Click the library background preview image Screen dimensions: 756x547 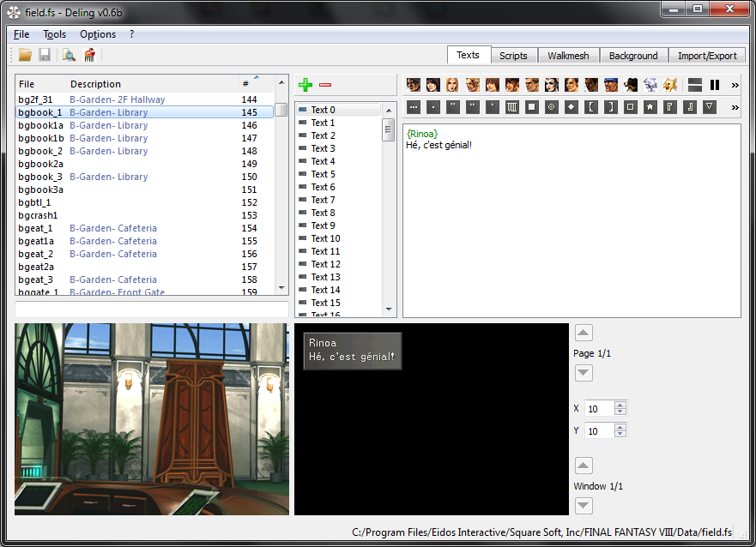[152, 419]
